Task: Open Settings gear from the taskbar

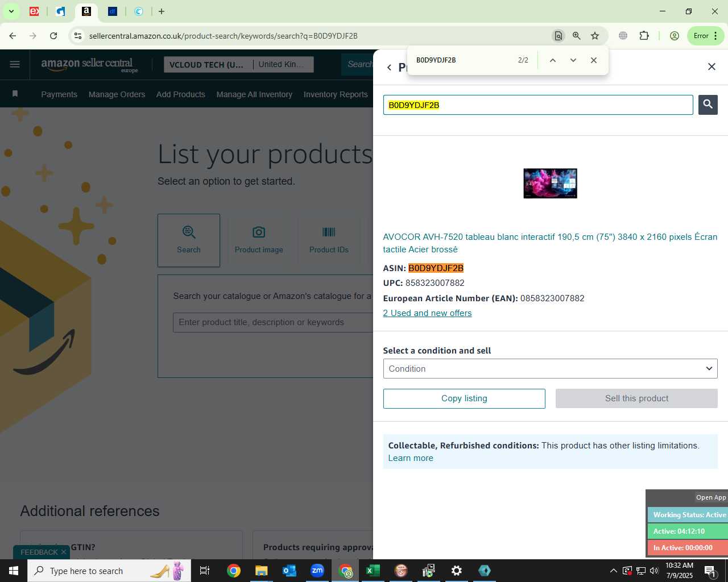Action: tap(457, 571)
